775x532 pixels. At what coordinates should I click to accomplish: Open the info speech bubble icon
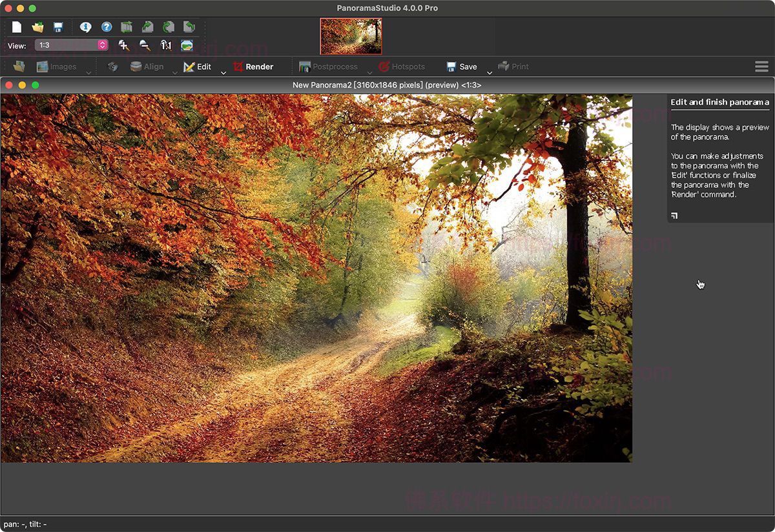[x=85, y=27]
